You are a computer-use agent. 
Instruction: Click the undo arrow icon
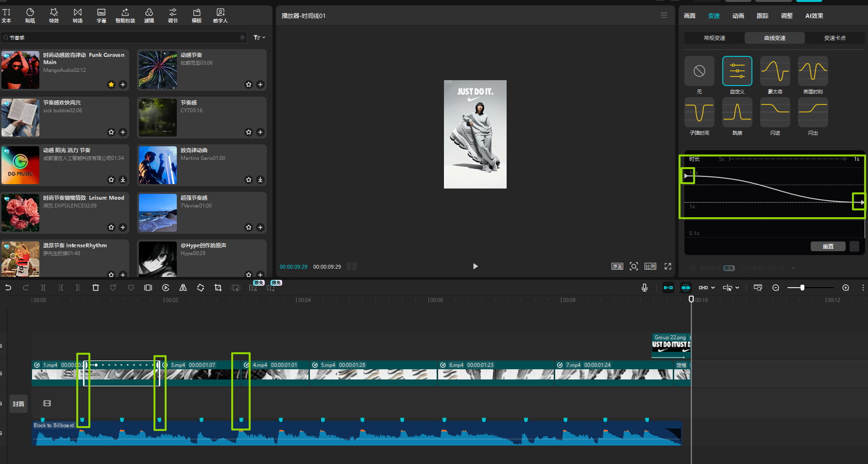[x=8, y=288]
